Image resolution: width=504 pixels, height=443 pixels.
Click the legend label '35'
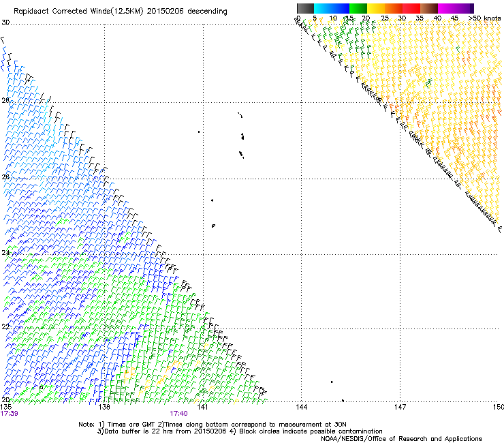pyautogui.click(x=420, y=18)
